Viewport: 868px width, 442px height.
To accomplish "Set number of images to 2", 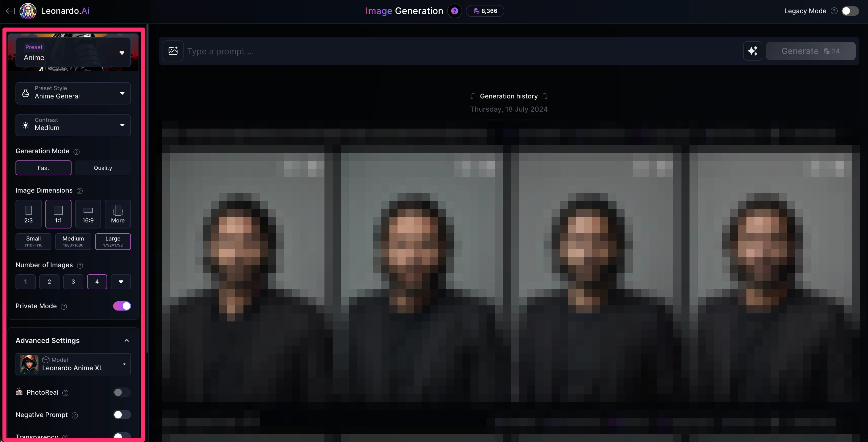I will point(49,282).
